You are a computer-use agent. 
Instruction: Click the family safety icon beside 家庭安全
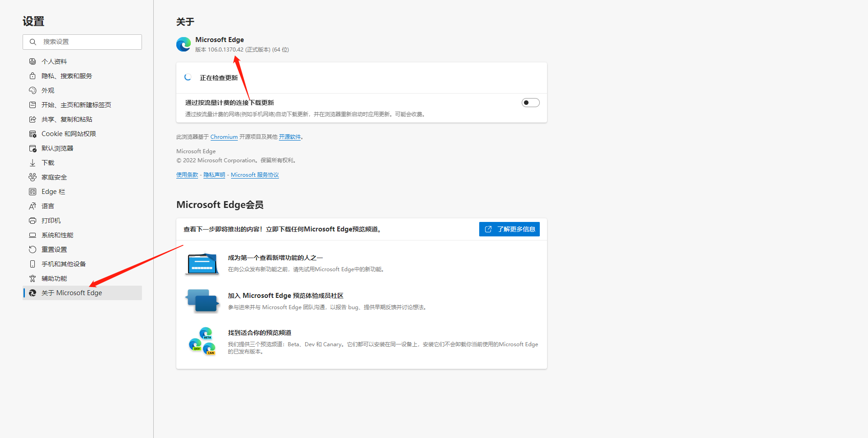click(x=33, y=177)
